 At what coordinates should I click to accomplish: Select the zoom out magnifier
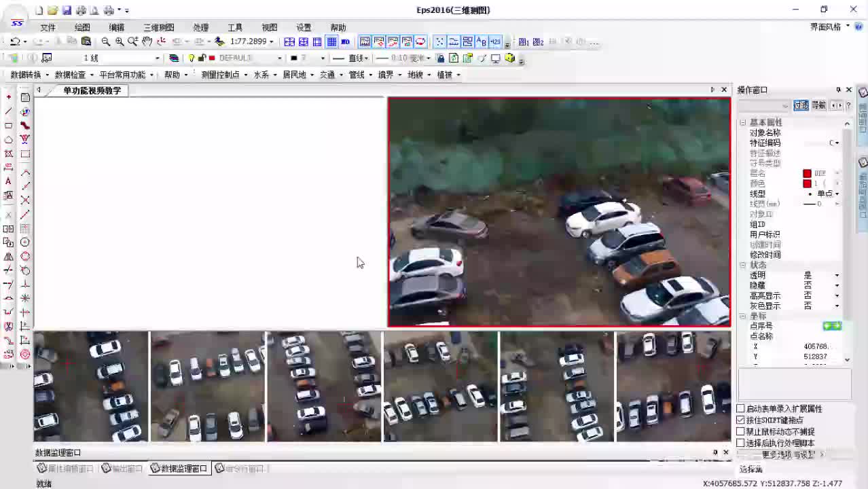pyautogui.click(x=106, y=41)
